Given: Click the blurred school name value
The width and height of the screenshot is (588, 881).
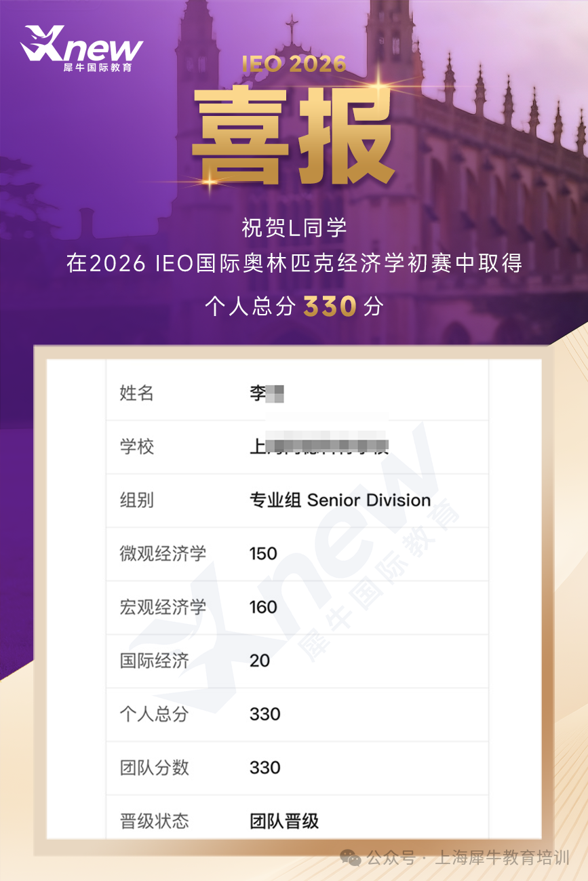Looking at the screenshot, I should click(x=323, y=446).
